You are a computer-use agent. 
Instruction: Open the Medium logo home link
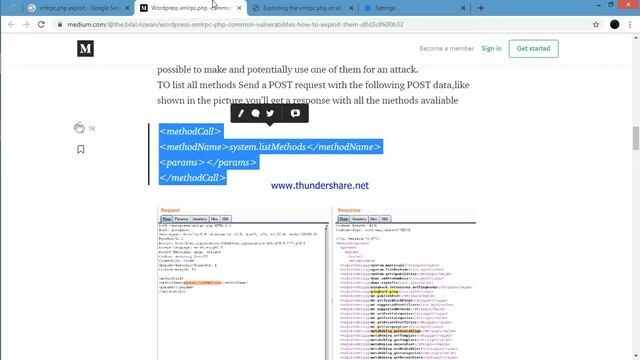tap(85, 49)
